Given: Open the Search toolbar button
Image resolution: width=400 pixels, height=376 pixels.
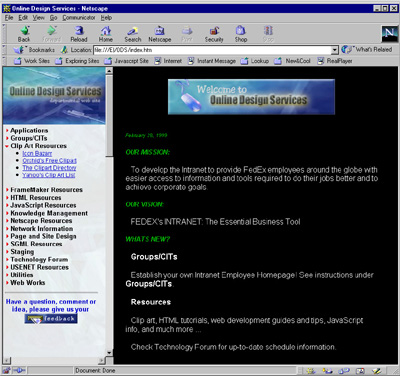Looking at the screenshot, I should click(x=133, y=34).
